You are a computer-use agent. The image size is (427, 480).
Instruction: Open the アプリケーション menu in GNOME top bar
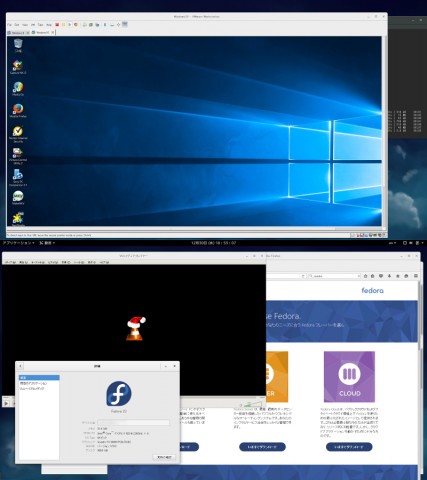coord(20,243)
